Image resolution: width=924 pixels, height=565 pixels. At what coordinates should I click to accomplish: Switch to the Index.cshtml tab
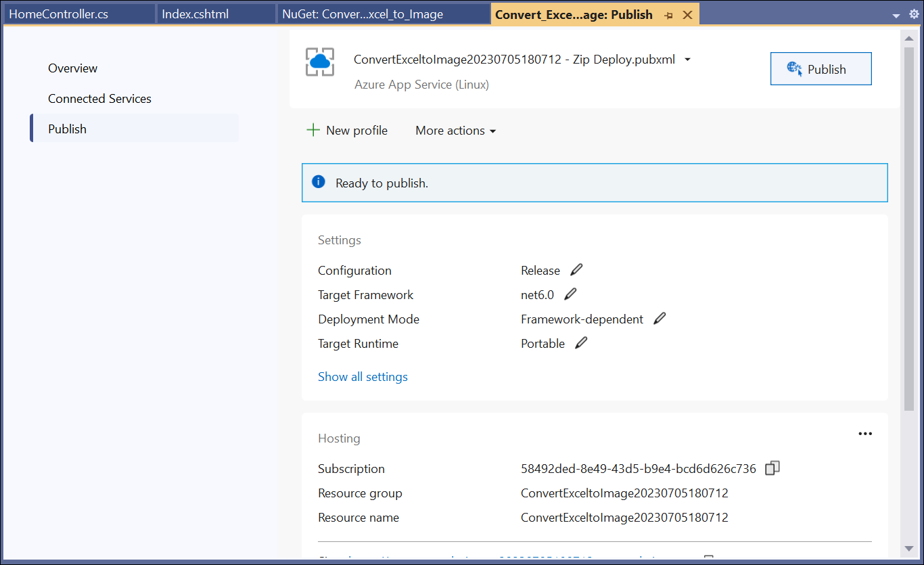pyautogui.click(x=216, y=14)
